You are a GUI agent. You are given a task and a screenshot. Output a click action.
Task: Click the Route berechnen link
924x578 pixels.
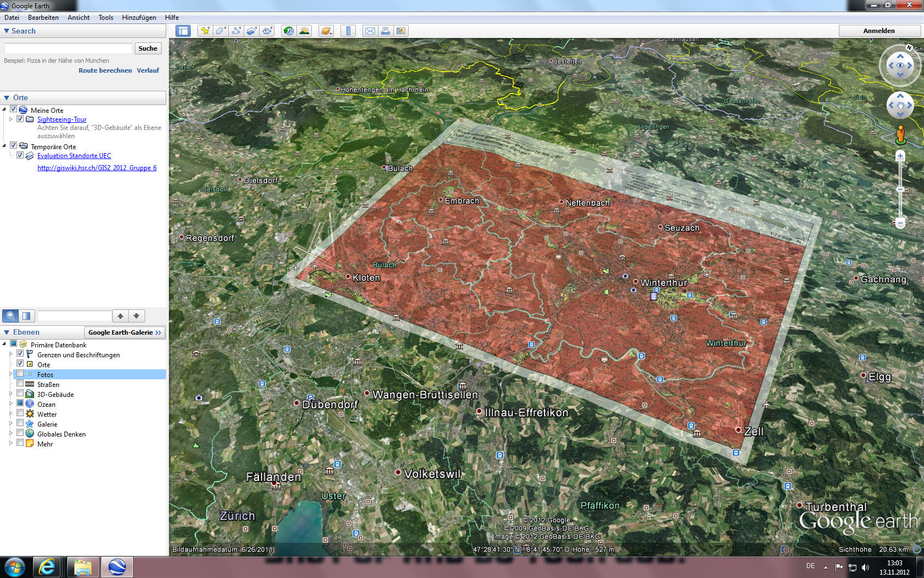(x=105, y=70)
